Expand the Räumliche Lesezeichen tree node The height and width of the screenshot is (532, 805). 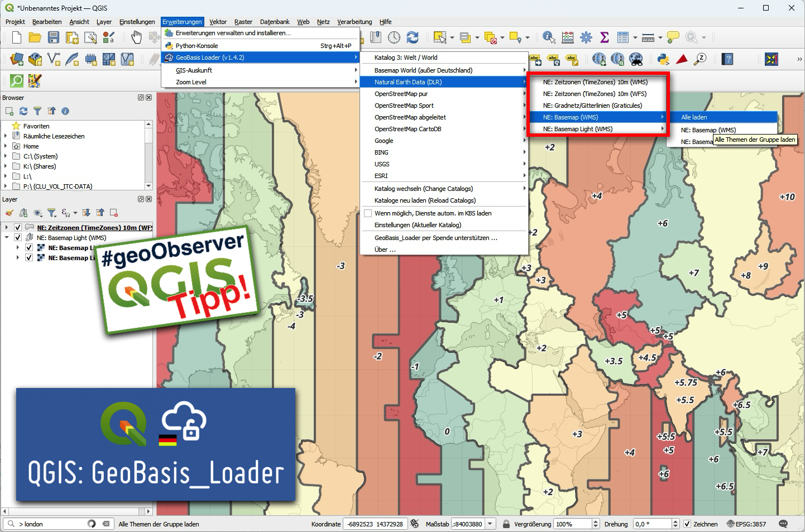click(x=6, y=136)
